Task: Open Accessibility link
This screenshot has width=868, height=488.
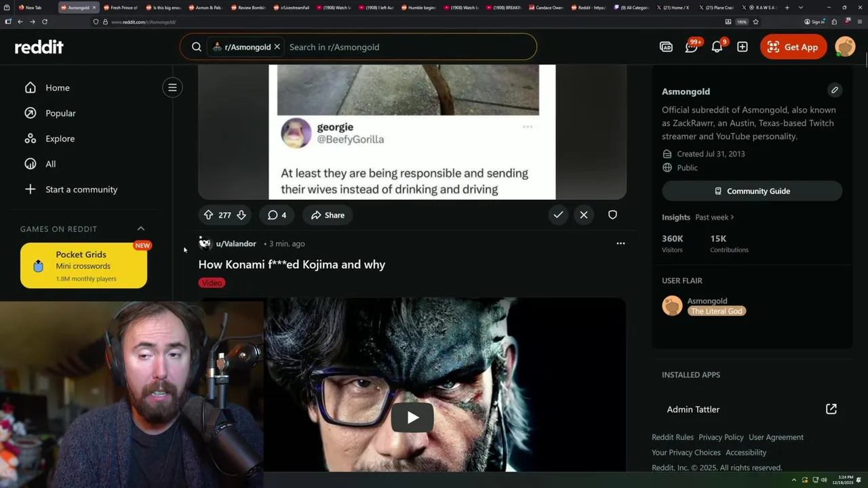Action: tap(746, 452)
